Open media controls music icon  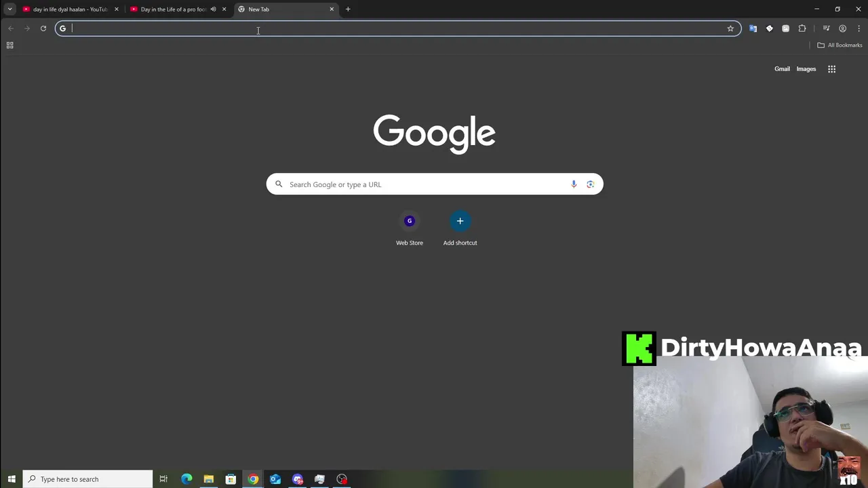(x=826, y=28)
